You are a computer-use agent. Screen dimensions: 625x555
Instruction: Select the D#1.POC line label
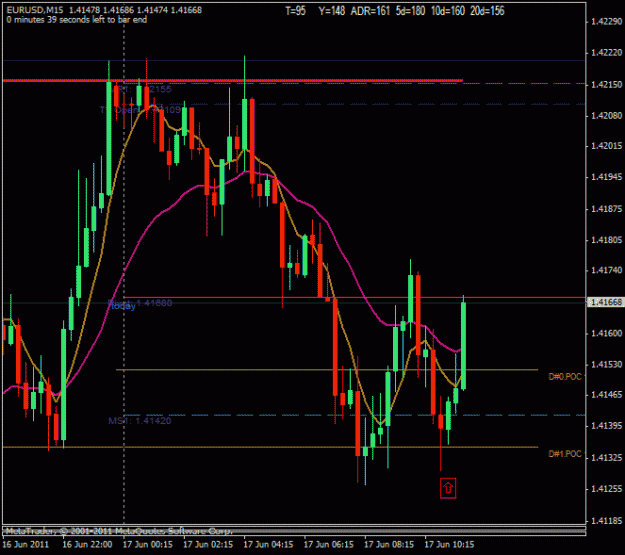[x=565, y=454]
